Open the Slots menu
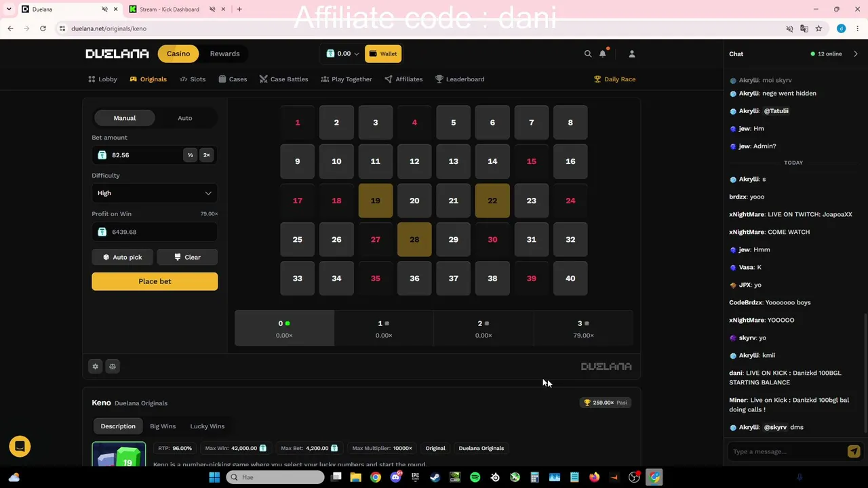Screen dimensions: 868x488 193,79
